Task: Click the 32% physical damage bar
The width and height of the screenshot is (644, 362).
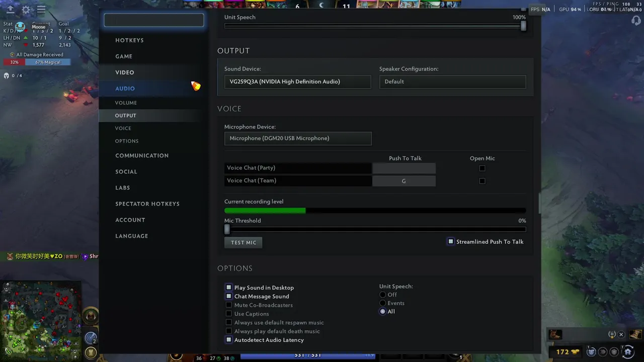Action: (x=14, y=62)
